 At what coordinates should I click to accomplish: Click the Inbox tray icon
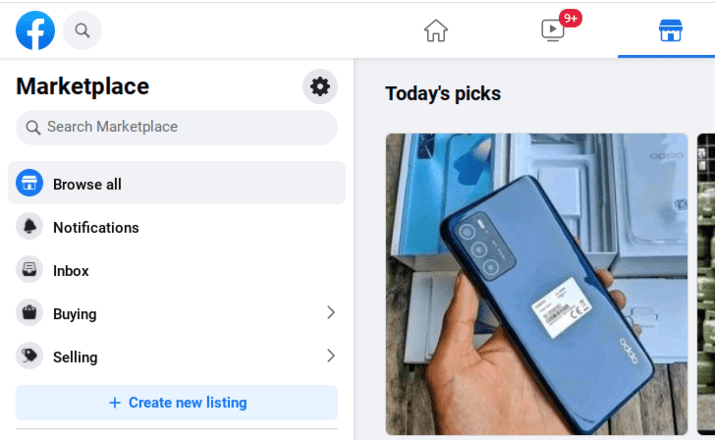coord(30,269)
